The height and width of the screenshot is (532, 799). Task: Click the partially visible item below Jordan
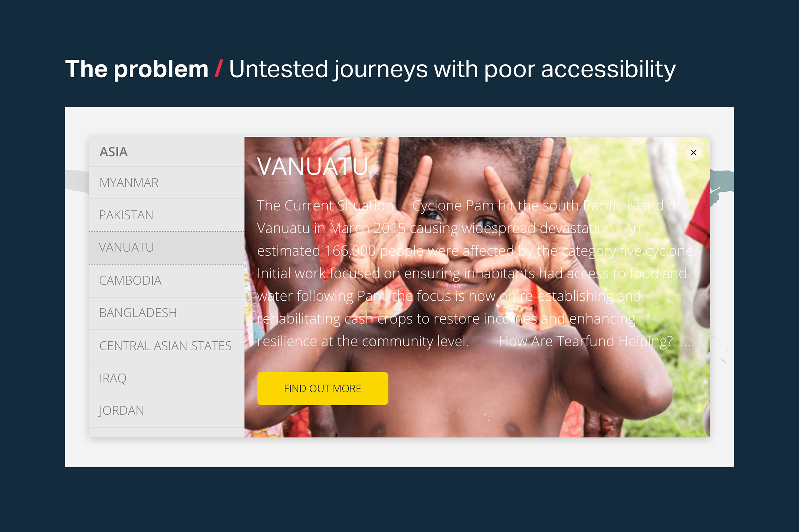[167, 433]
